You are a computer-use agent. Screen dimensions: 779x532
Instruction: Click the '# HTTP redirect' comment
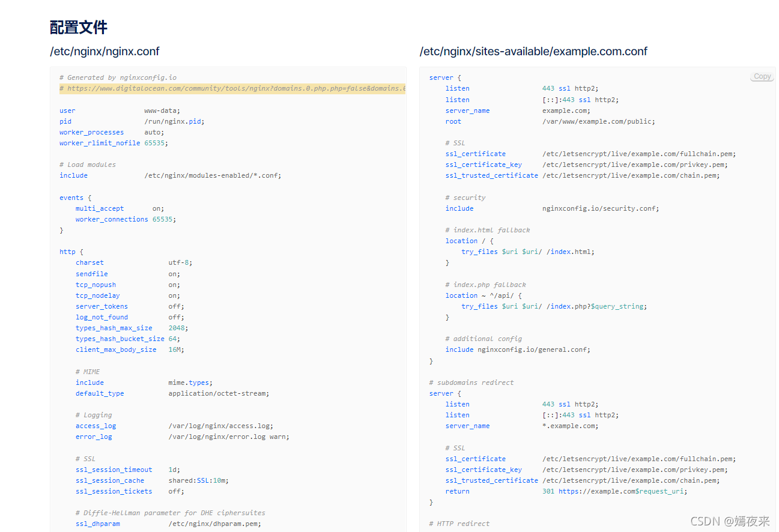point(459,524)
